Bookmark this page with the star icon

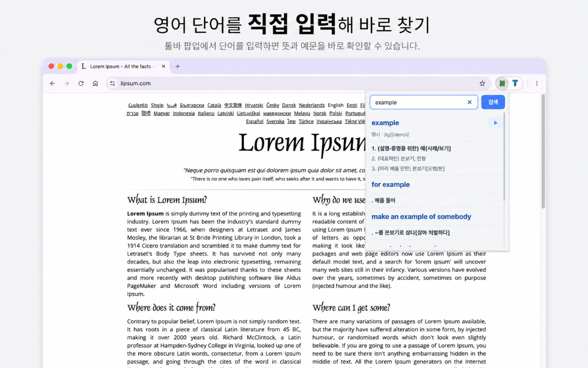tap(482, 83)
